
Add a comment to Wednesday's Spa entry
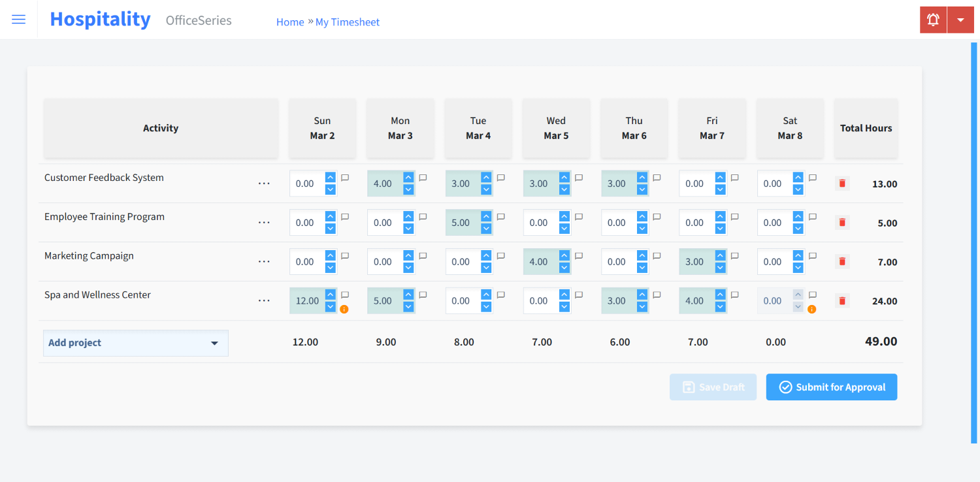tap(578, 295)
